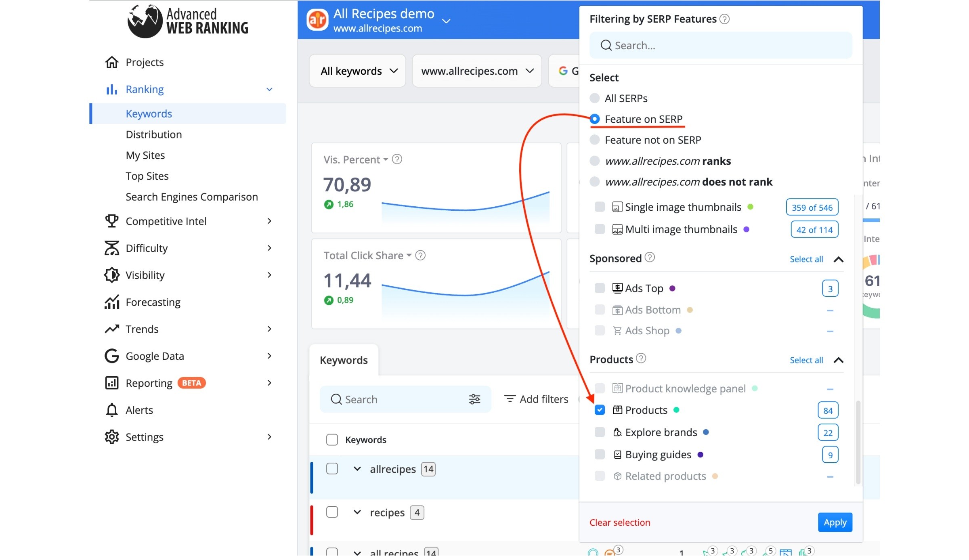Click the Single image thumbnails feature icon

[x=617, y=208]
